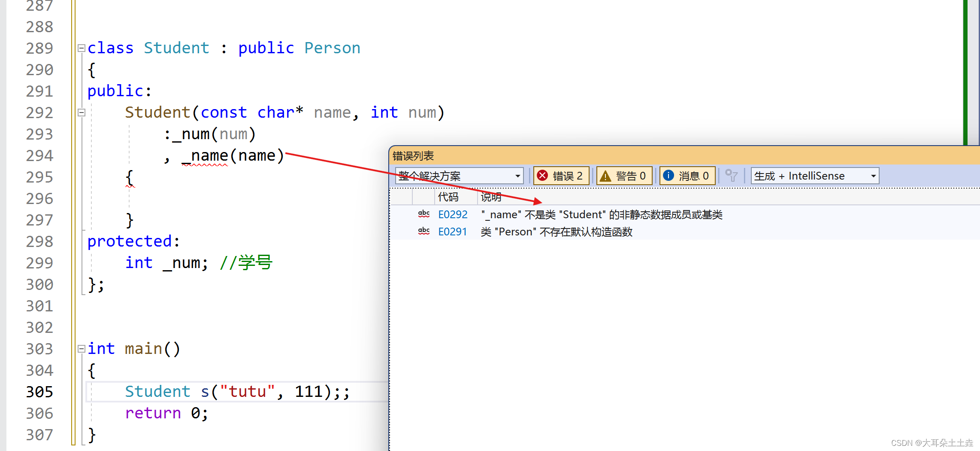Toggle the 消息 0 messages filter
Viewport: 980px width, 451px height.
(687, 176)
